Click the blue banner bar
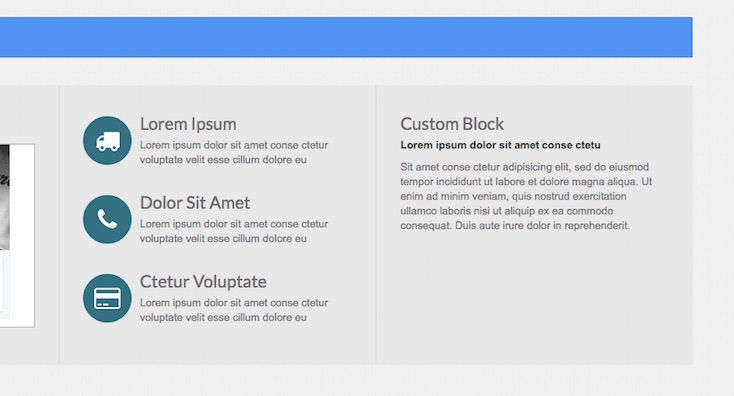 pos(346,37)
